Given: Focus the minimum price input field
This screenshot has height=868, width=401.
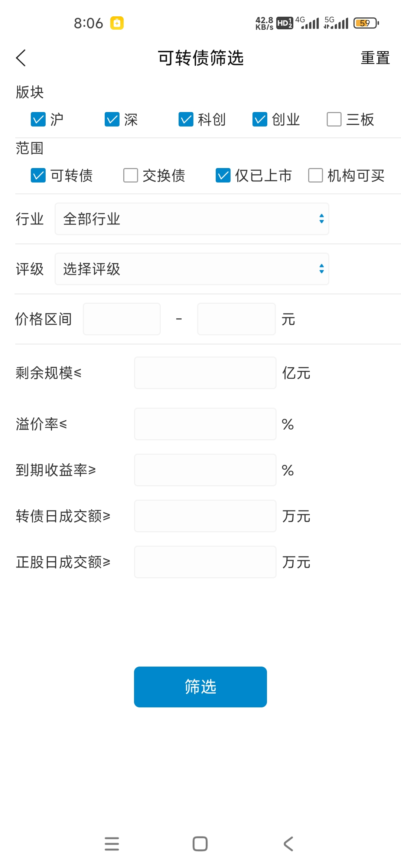Looking at the screenshot, I should coord(122,319).
